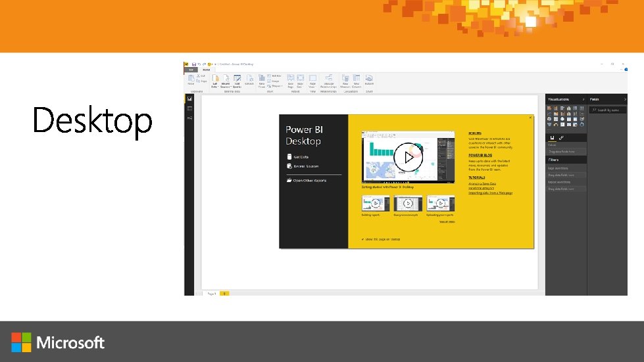Open the quick access toolbar dropdown arrow
The width and height of the screenshot is (644, 362).
coord(215,64)
